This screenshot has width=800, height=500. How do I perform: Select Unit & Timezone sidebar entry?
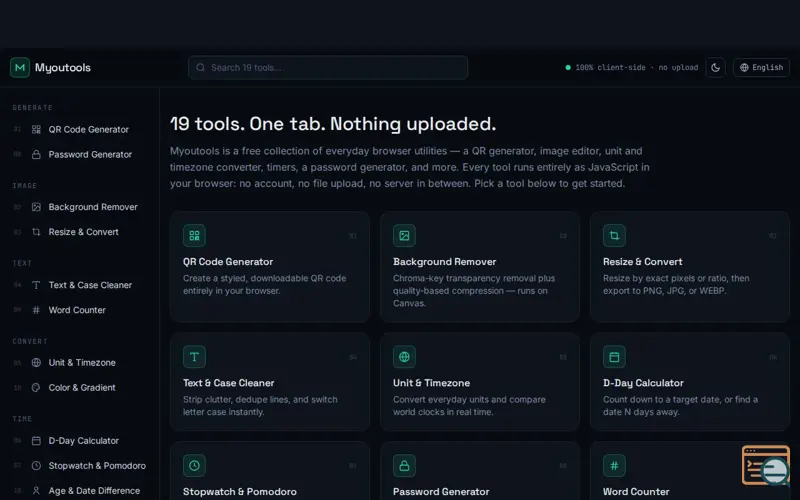pos(80,363)
